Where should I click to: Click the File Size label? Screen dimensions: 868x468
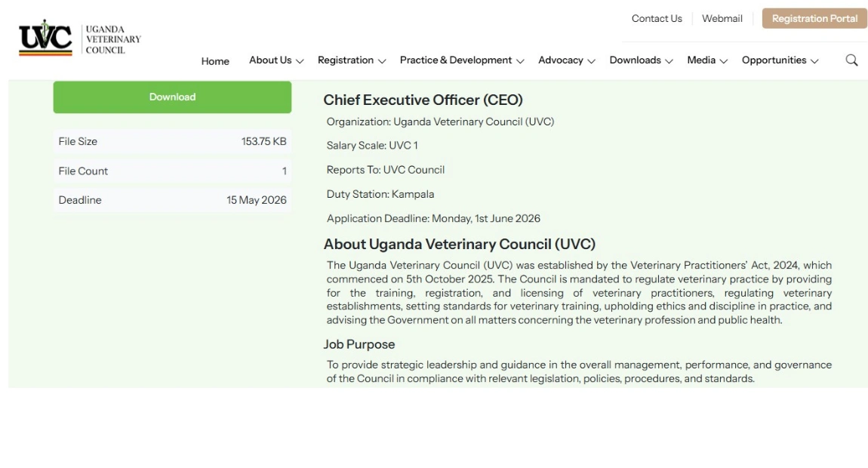[78, 141]
